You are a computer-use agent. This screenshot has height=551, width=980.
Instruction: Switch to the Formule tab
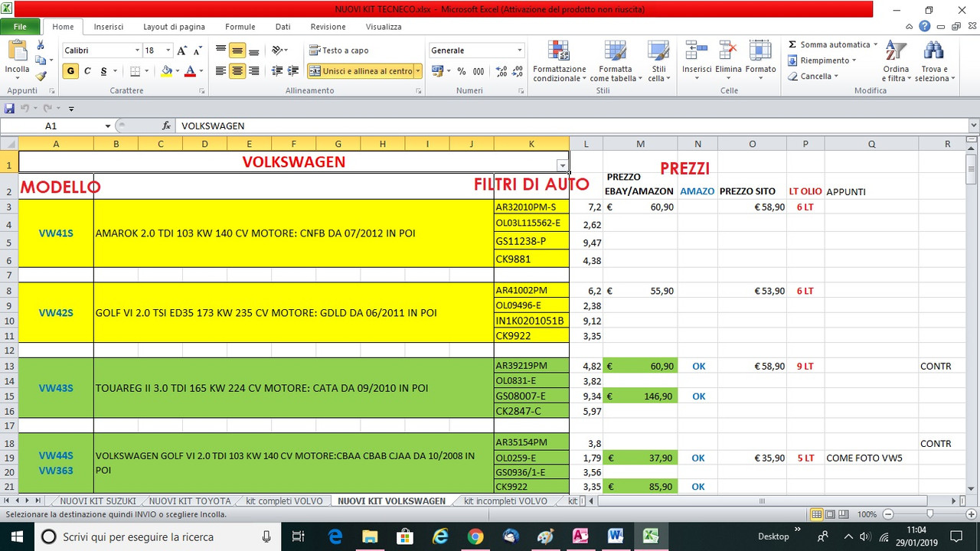coord(240,27)
